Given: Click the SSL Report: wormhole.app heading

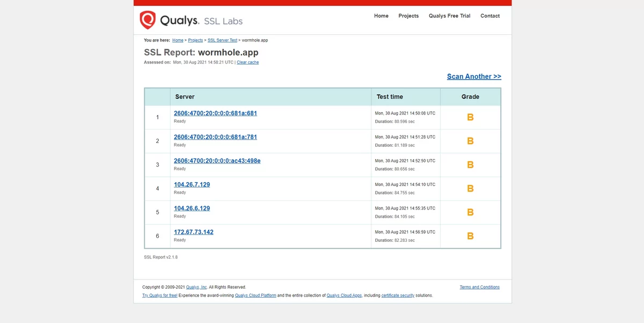Looking at the screenshot, I should point(201,53).
